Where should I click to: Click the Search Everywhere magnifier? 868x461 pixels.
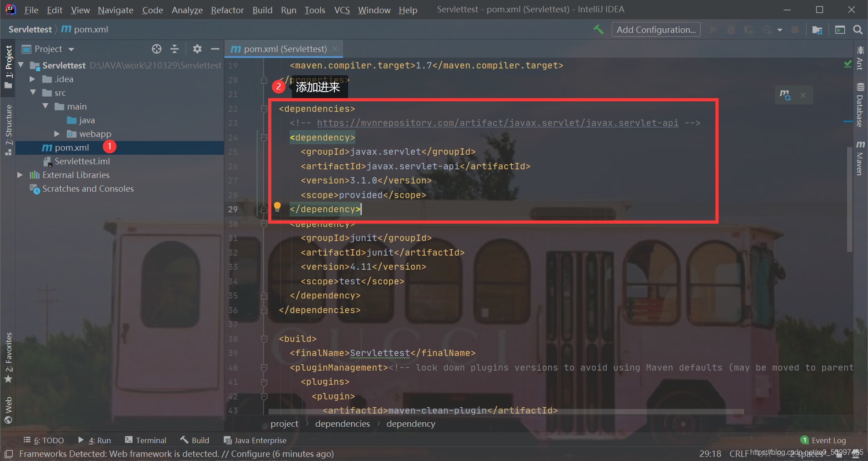[858, 30]
